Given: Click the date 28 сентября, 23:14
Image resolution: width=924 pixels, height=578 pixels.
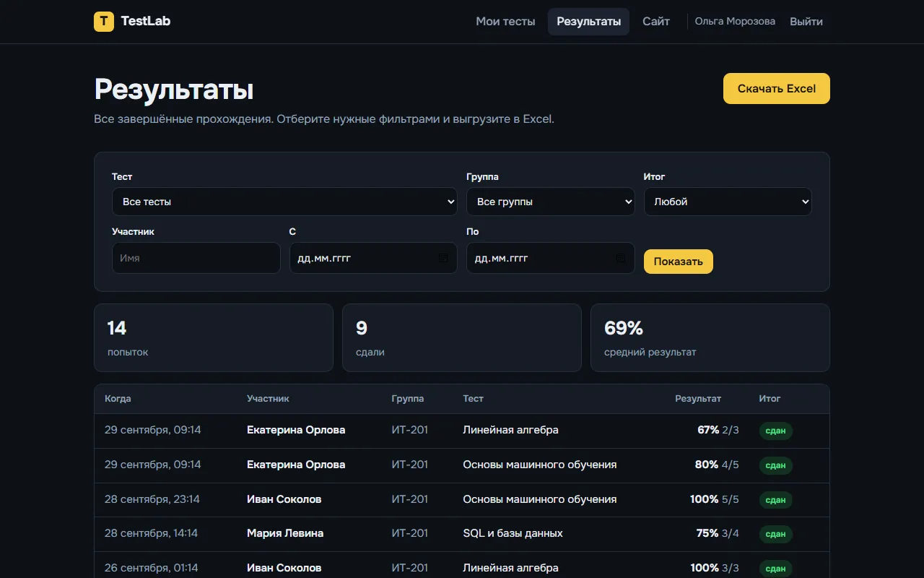Looking at the screenshot, I should coord(152,499).
